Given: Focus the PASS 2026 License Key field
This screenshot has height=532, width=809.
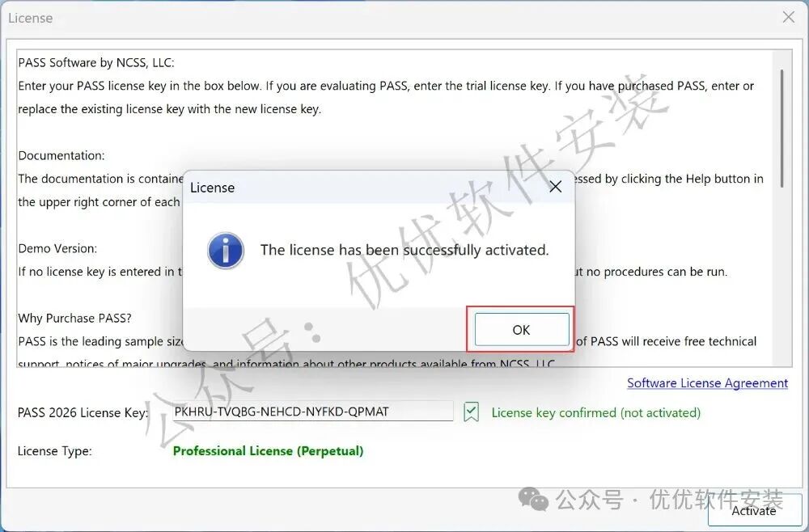Looking at the screenshot, I should click(312, 412).
